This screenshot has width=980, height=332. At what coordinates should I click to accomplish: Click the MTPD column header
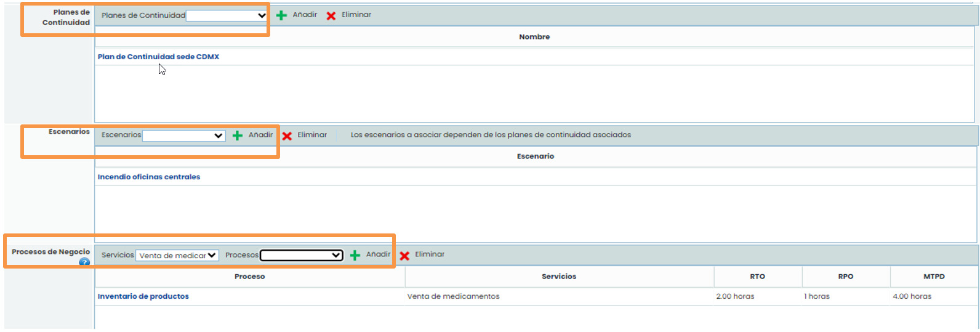click(x=933, y=277)
